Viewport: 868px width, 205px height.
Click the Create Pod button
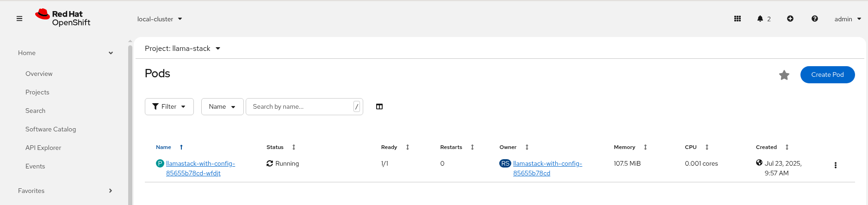pos(827,75)
